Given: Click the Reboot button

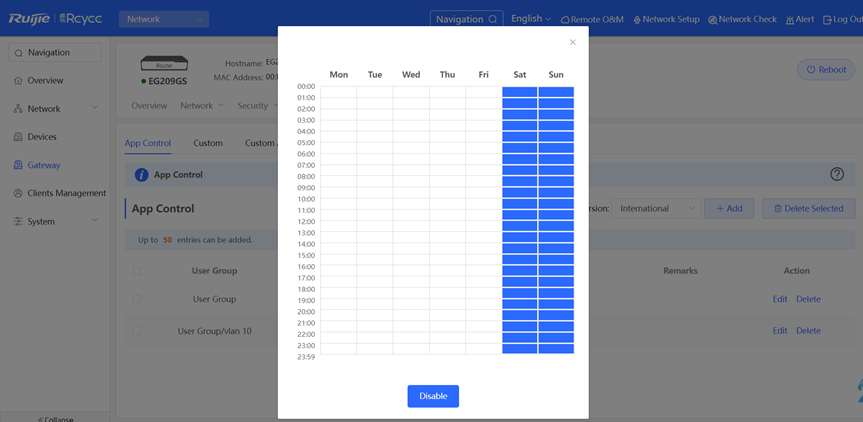Looking at the screenshot, I should (825, 70).
